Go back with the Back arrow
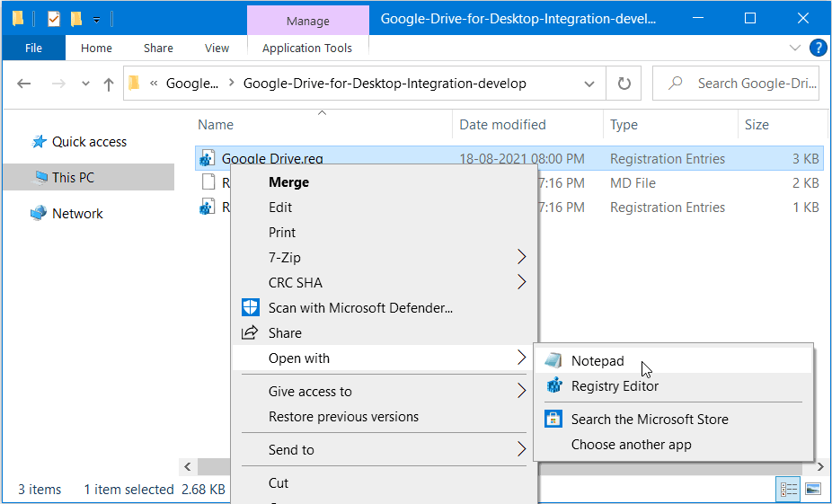 24,84
